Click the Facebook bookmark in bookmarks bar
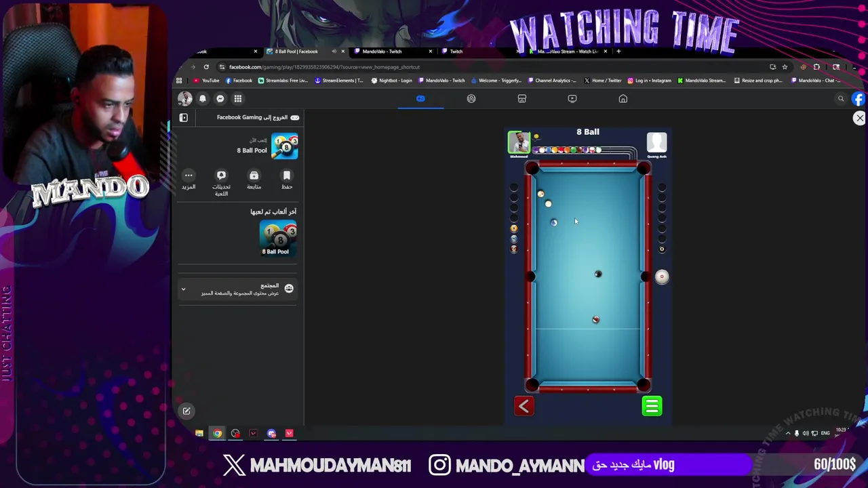 point(239,81)
